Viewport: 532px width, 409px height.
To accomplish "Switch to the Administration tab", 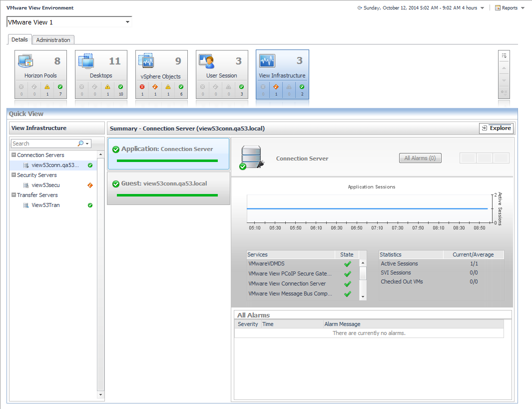I will [x=53, y=40].
